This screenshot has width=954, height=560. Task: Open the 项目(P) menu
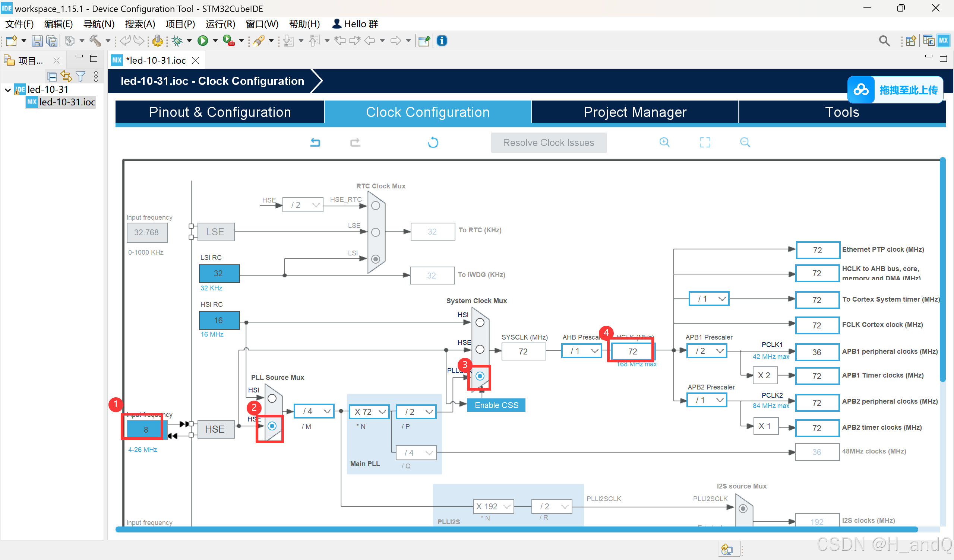(x=180, y=24)
